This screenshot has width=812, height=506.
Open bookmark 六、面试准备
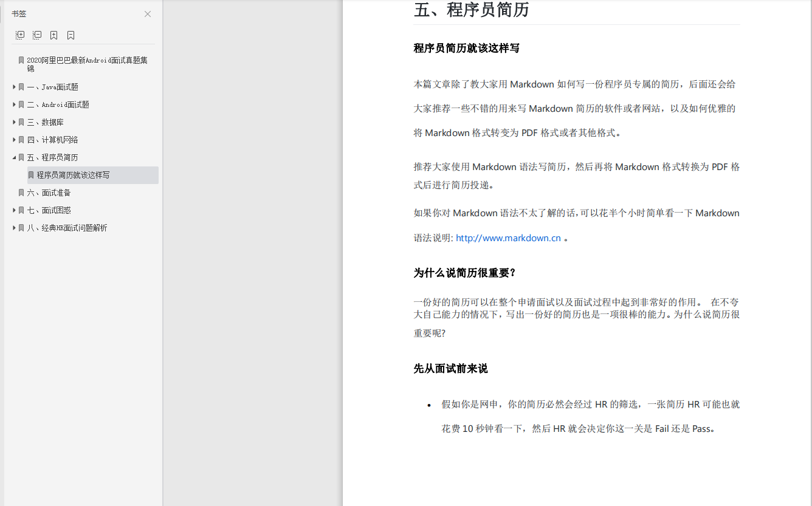49,193
